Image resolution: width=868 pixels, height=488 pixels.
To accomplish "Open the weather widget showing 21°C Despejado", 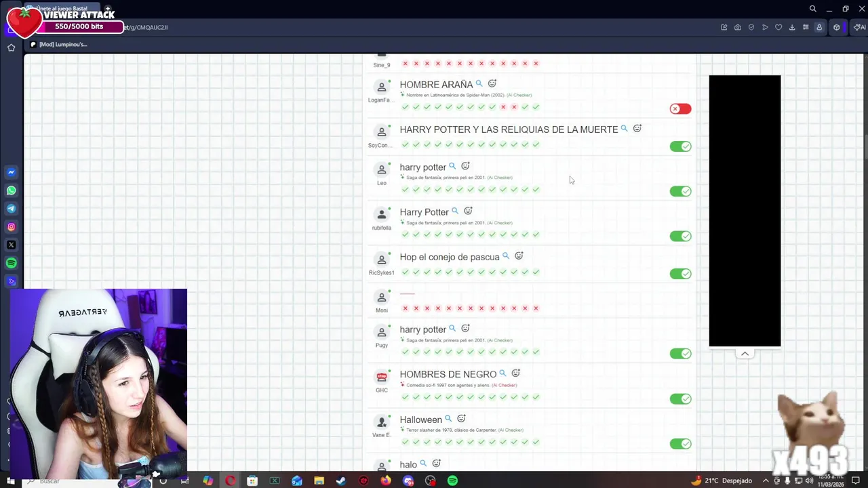I will [x=721, y=481].
